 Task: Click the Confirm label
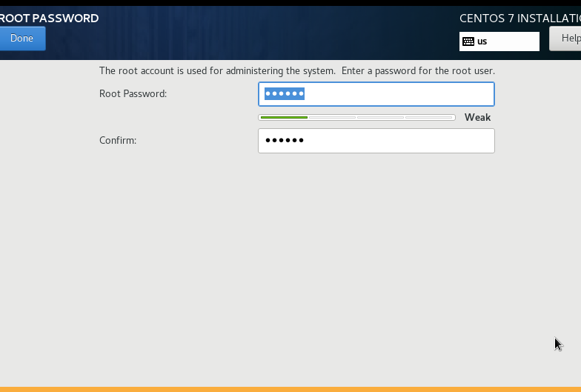(118, 141)
